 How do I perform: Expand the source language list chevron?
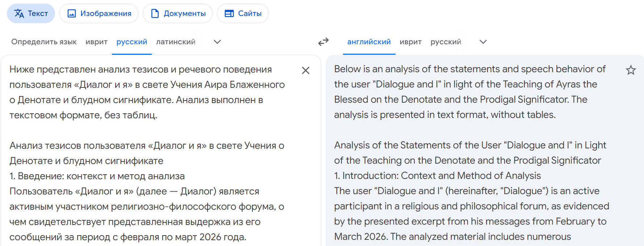click(x=217, y=42)
